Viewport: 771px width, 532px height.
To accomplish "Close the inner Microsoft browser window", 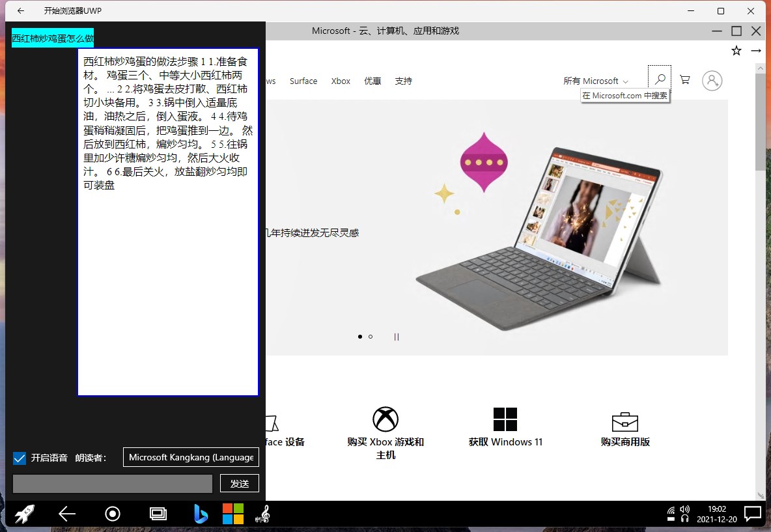I will click(x=756, y=31).
